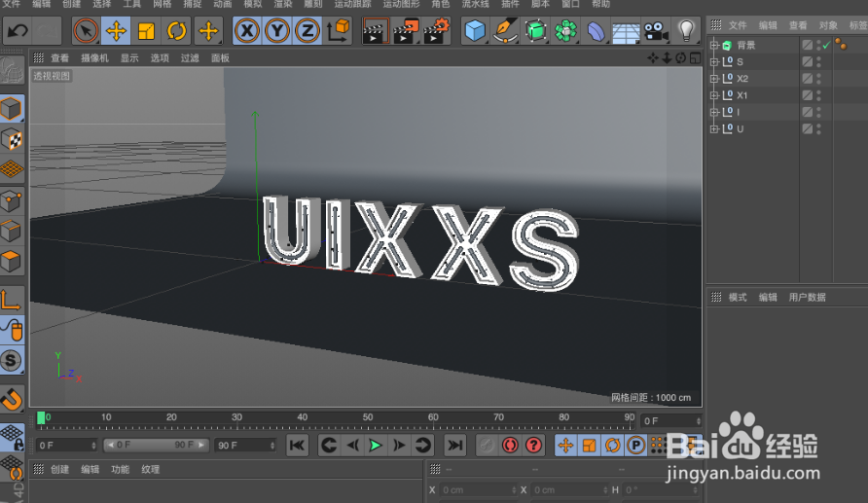
Task: Click the current frame 0 F field at right
Action: click(670, 421)
